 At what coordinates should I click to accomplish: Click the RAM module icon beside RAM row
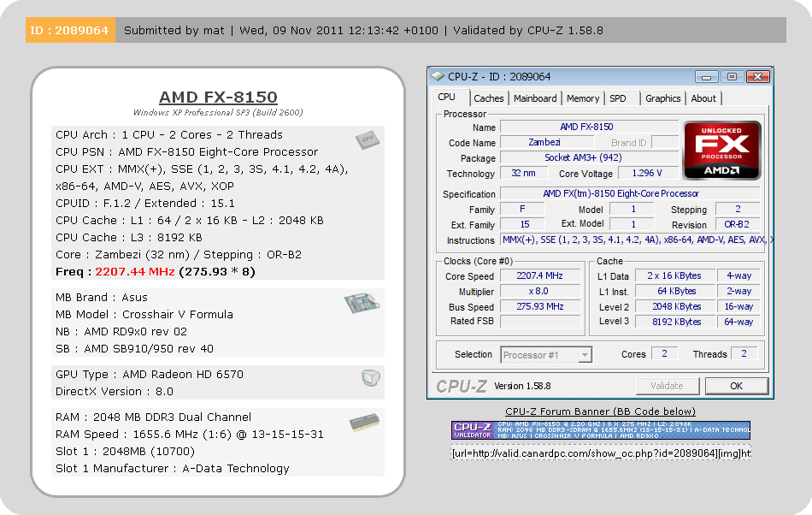pyautogui.click(x=364, y=423)
